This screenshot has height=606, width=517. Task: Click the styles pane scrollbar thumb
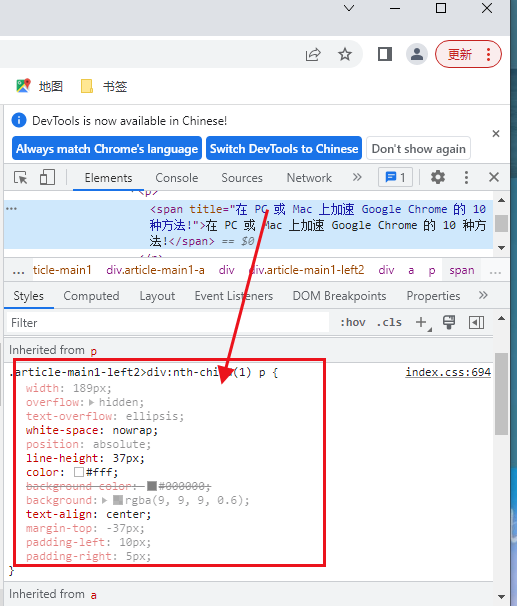[x=502, y=393]
